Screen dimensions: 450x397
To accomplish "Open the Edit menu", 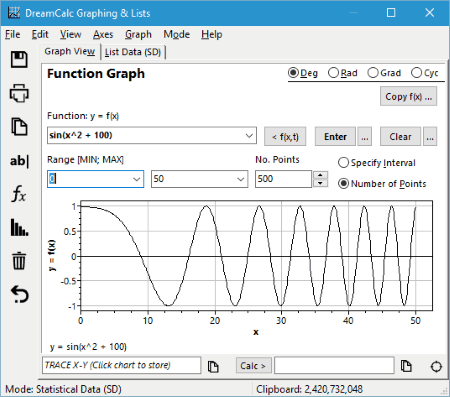I will coord(40,34).
